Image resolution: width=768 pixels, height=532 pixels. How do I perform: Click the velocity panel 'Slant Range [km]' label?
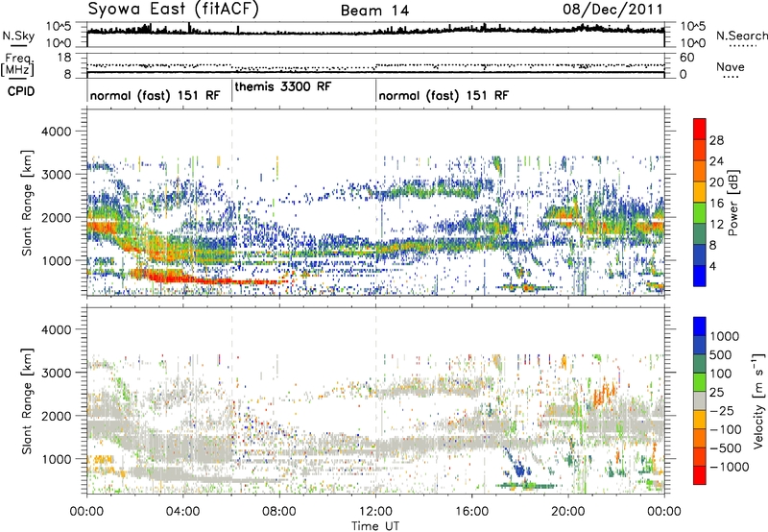click(27, 400)
